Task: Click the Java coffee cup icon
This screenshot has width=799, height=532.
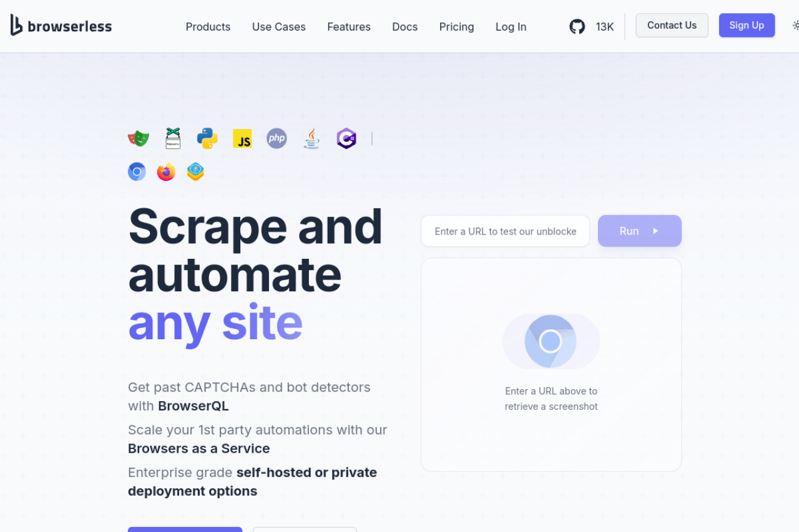Action: pos(311,138)
